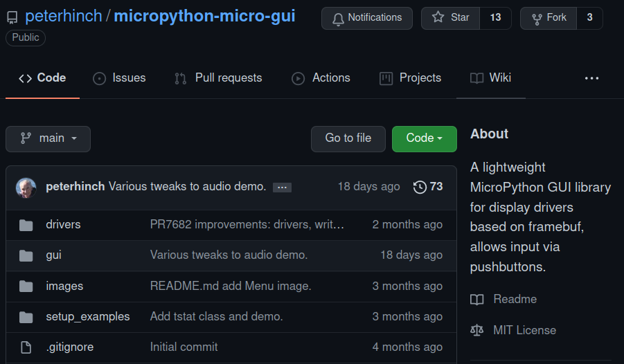The width and height of the screenshot is (624, 364).
Task: Click the Go to file button
Action: point(348,139)
